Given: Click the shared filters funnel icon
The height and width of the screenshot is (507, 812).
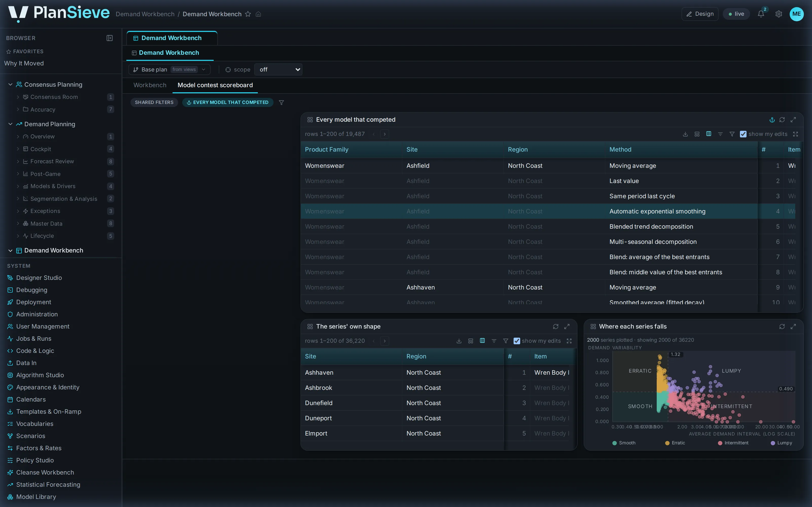Looking at the screenshot, I should click(281, 103).
